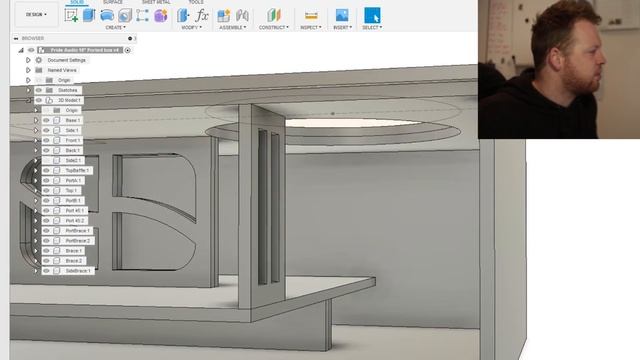Open the ASSEMBLE menu
The height and width of the screenshot is (360, 640).
[233, 27]
